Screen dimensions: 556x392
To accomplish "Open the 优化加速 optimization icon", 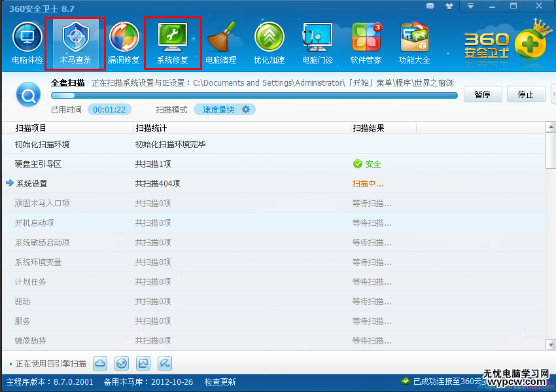I will point(269,43).
